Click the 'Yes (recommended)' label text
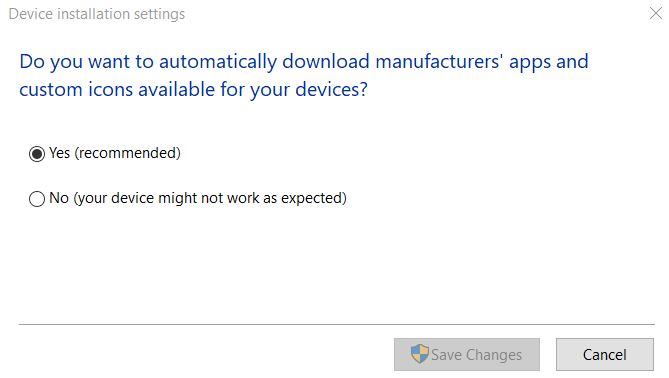This screenshot has width=669, height=378. (115, 153)
